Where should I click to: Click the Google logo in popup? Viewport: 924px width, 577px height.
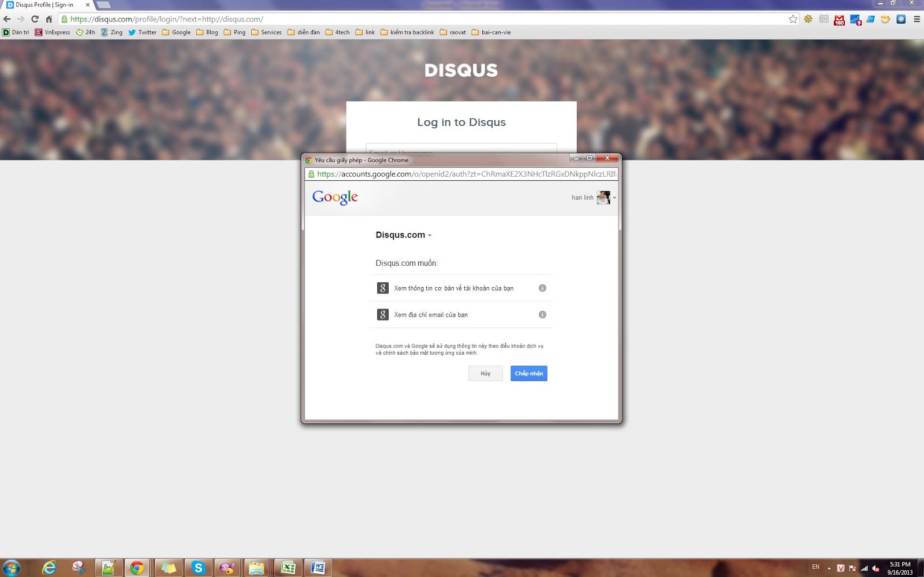coord(335,198)
